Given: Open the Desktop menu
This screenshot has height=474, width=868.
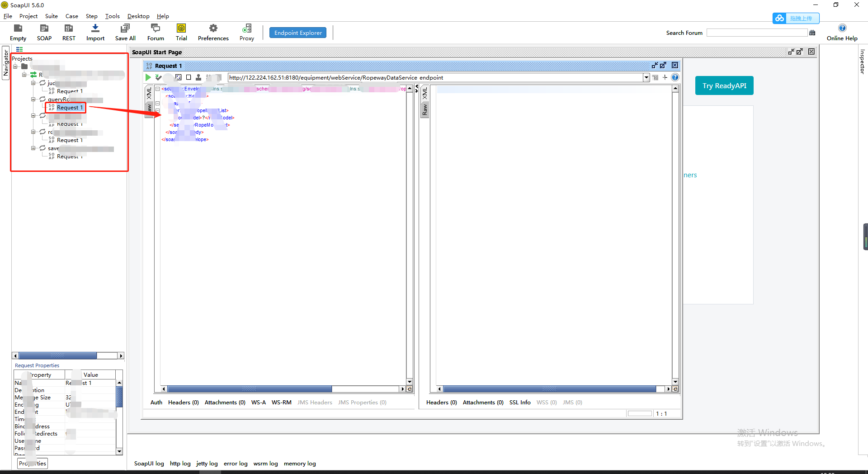Looking at the screenshot, I should click(138, 16).
